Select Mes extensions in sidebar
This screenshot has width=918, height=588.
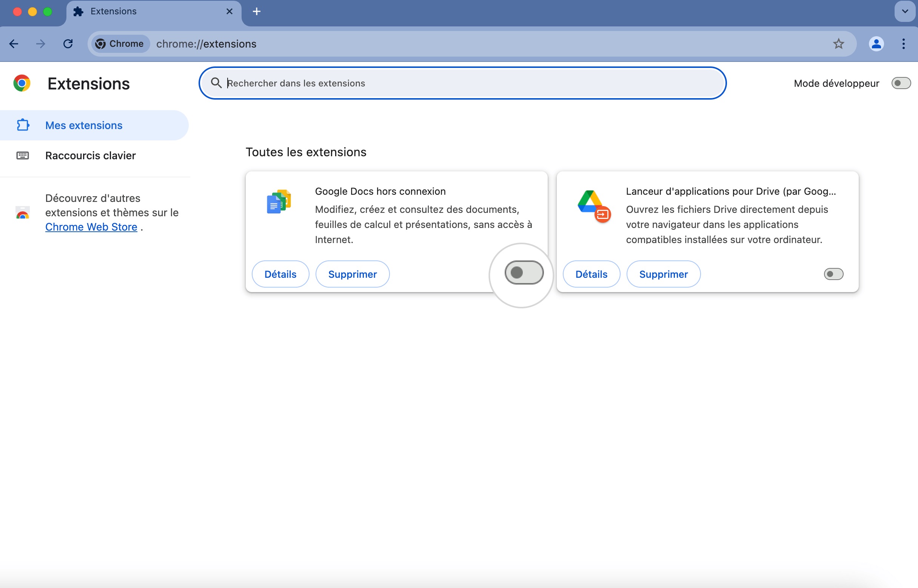(94, 125)
